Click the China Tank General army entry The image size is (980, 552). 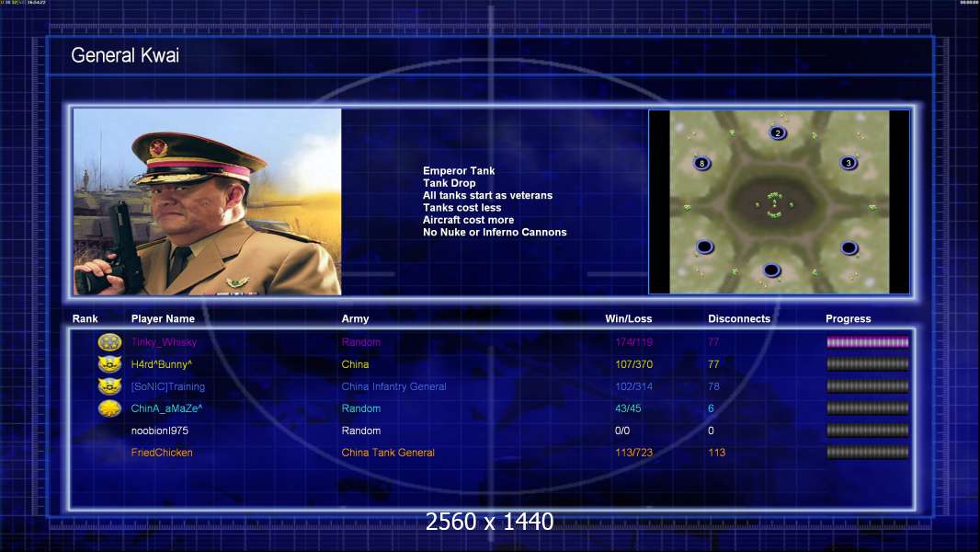[x=388, y=452]
